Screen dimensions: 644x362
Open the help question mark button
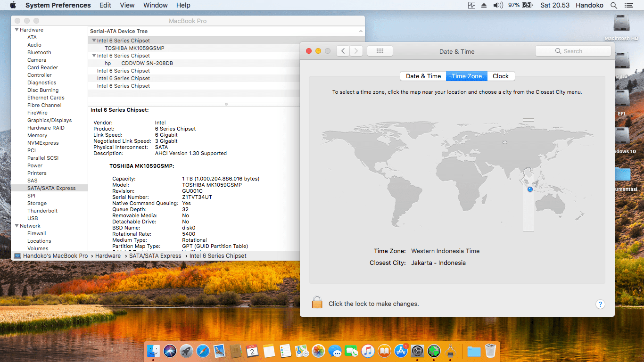pyautogui.click(x=600, y=304)
